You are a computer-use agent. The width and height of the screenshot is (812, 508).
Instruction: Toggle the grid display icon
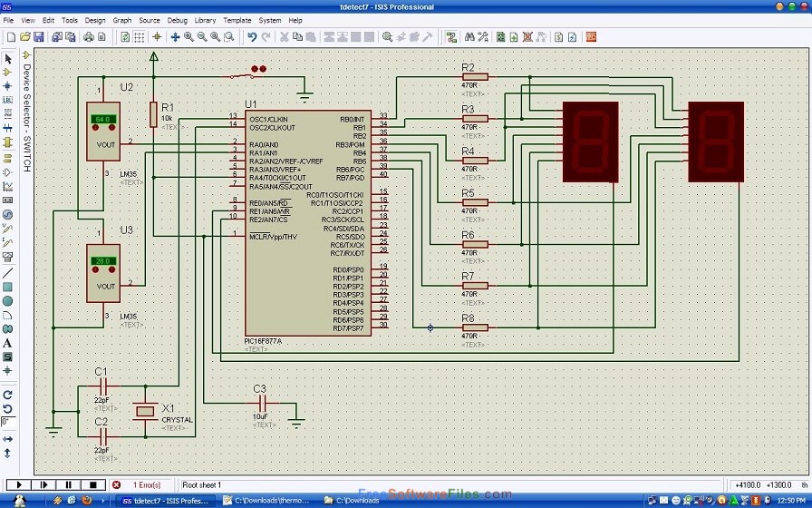(139, 37)
